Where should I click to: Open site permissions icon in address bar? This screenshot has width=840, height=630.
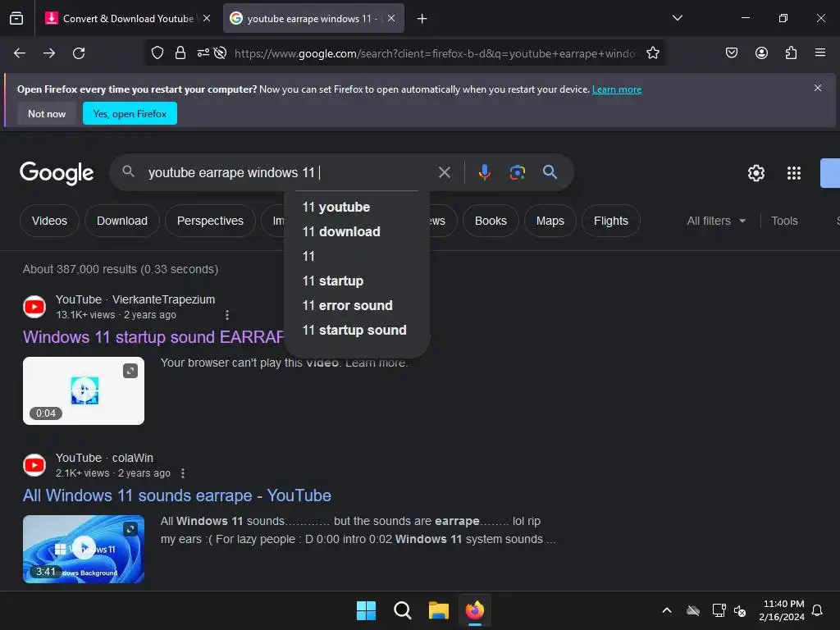pyautogui.click(x=203, y=53)
